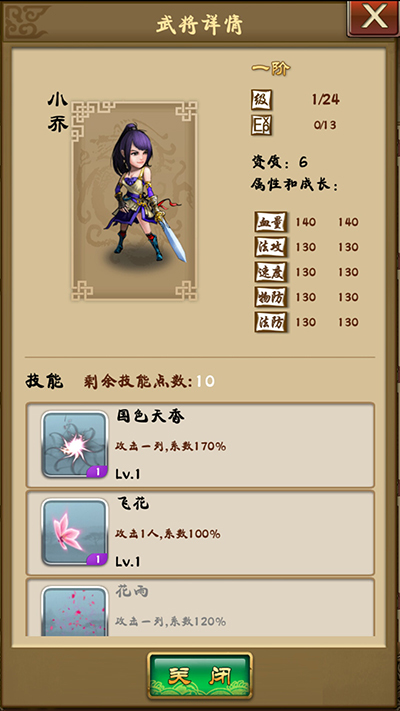Click the 一阶 rank label
Screen dimensions: 400x711
point(271,69)
